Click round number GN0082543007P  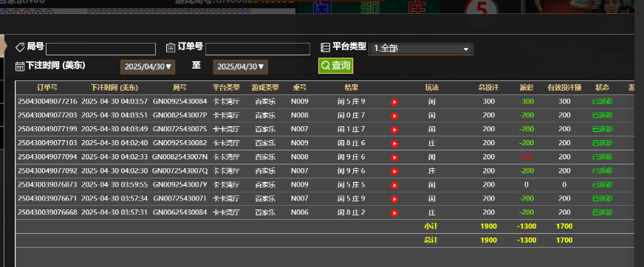[180, 115]
